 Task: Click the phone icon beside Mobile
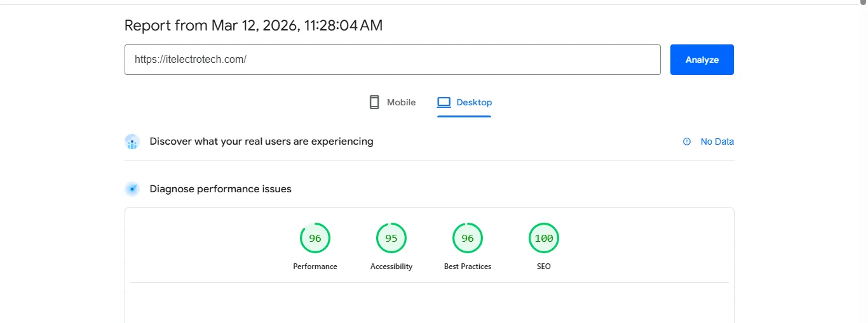[374, 102]
